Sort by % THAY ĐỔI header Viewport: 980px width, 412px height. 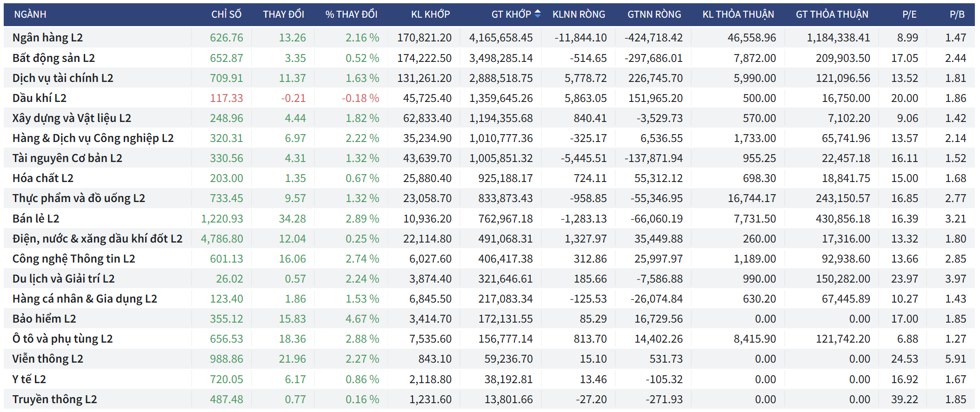click(x=351, y=14)
